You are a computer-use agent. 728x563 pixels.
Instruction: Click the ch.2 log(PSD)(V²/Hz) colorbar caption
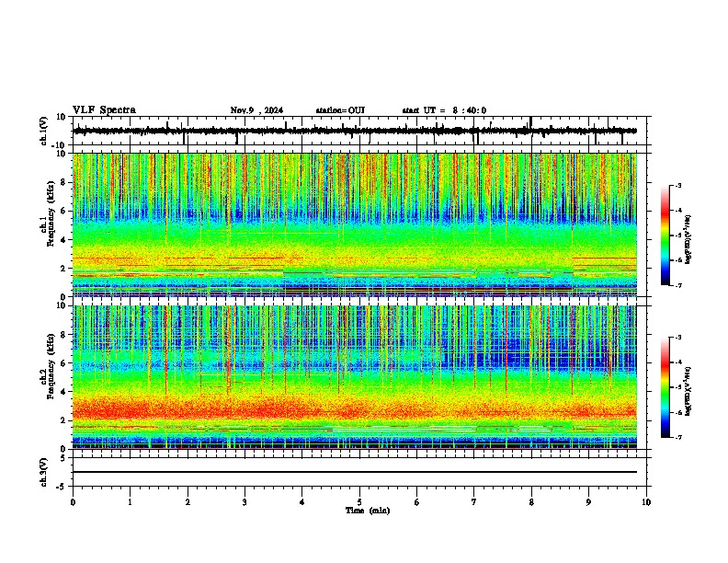[688, 392]
